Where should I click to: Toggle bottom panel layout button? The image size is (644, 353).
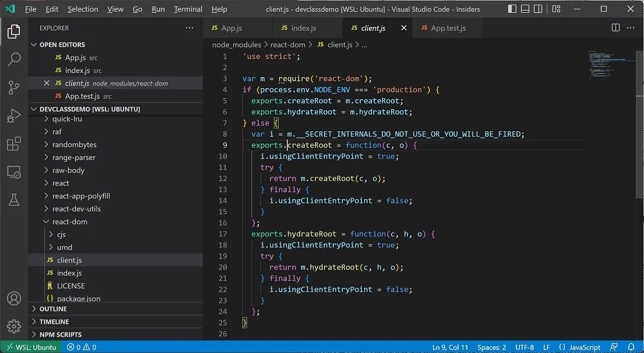point(525,9)
